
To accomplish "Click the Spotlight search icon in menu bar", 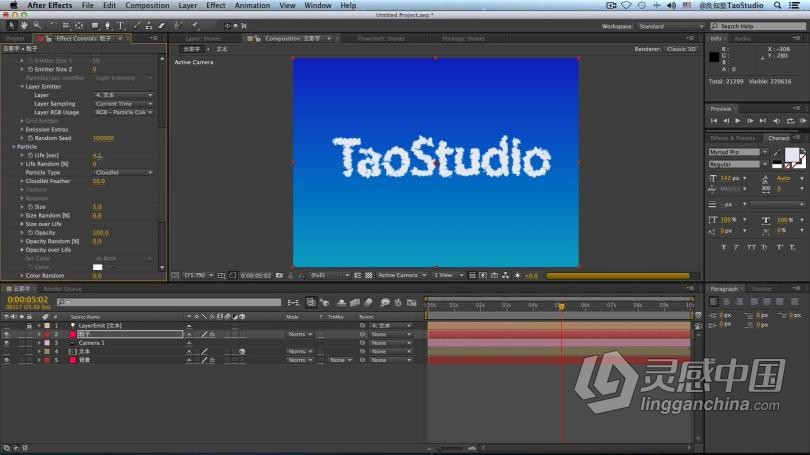I will (777, 5).
